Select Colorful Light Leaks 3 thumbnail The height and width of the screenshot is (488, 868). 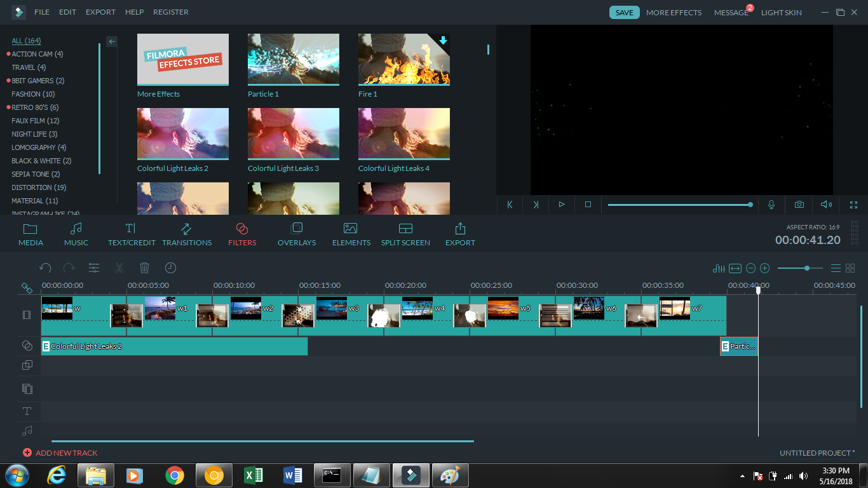click(x=294, y=133)
